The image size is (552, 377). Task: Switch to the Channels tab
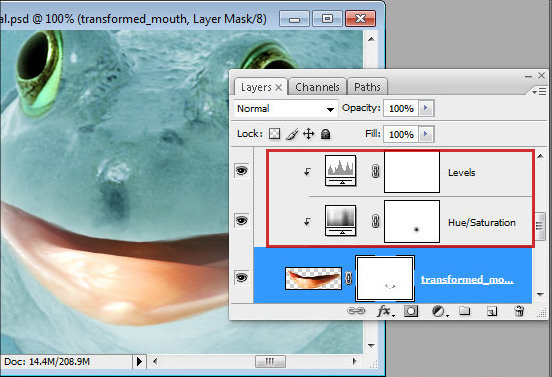[x=317, y=87]
